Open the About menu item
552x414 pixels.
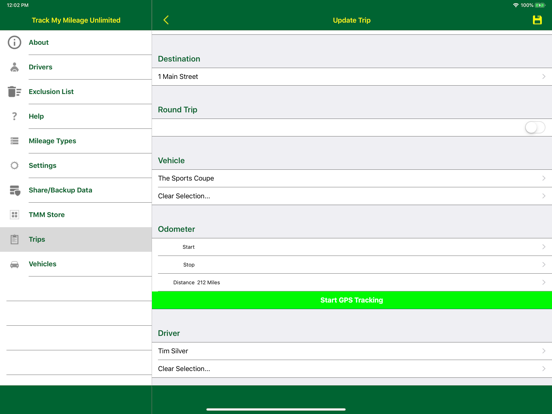click(x=76, y=42)
